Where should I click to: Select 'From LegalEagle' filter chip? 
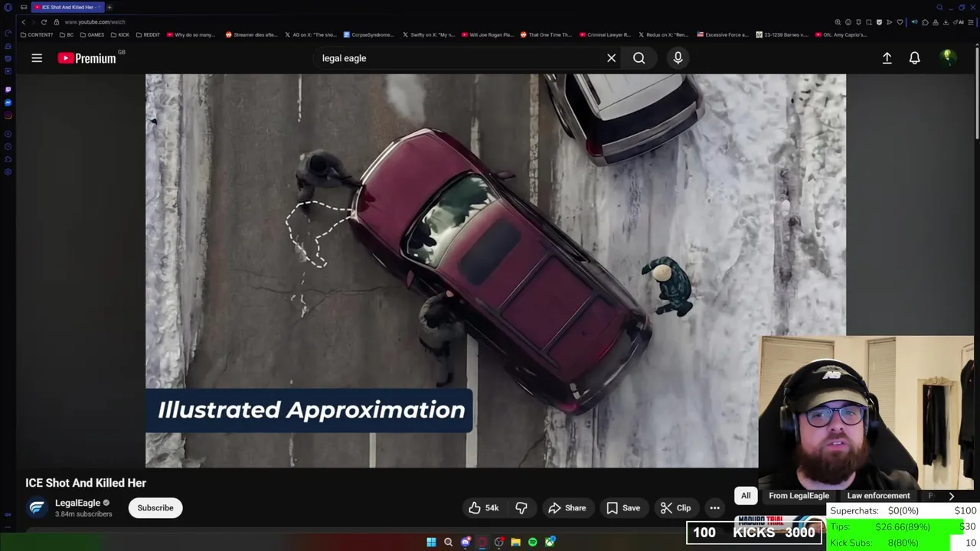point(799,496)
